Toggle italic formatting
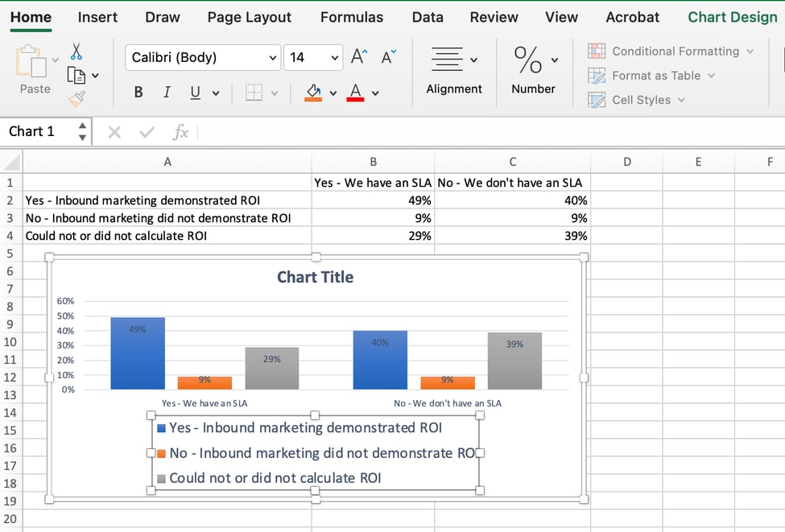Screen dimensions: 785x532 click(168, 92)
